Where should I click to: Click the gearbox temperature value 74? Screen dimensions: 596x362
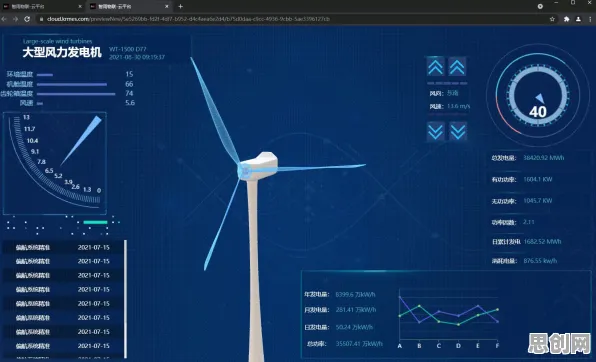click(129, 94)
